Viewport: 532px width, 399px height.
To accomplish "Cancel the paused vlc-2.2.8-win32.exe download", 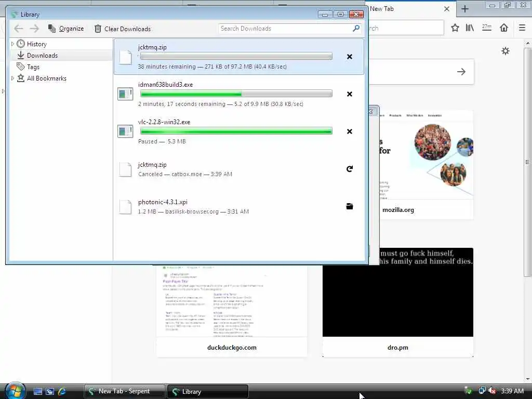I will tap(350, 131).
